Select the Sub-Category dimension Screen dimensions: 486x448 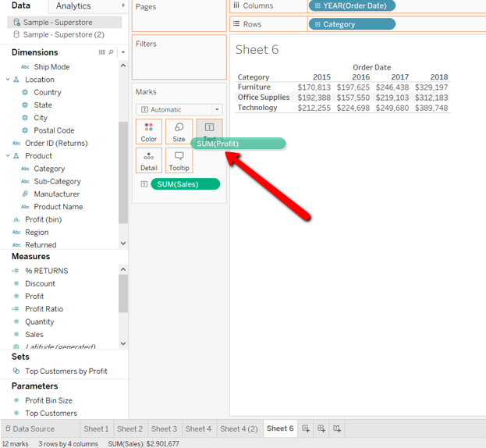point(58,181)
